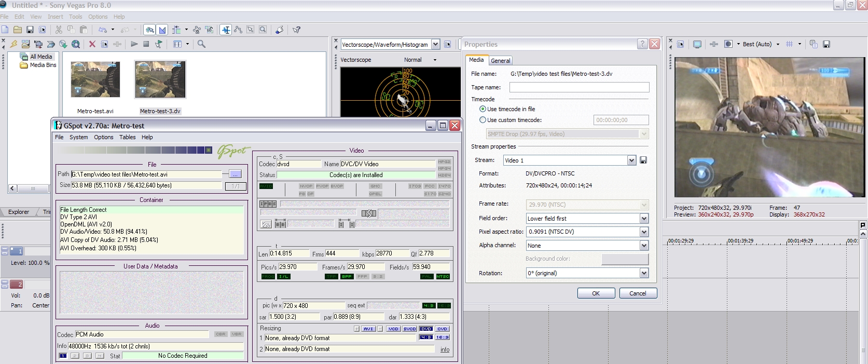The width and height of the screenshot is (868, 364).
Task: Select the Normal Edit tool icon
Action: pos(226,30)
